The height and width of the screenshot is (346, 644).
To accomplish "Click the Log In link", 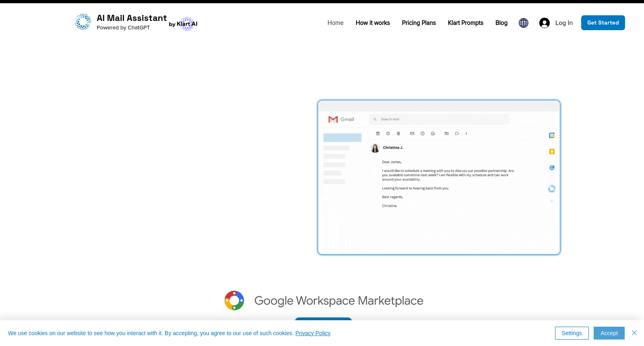I will click(564, 23).
